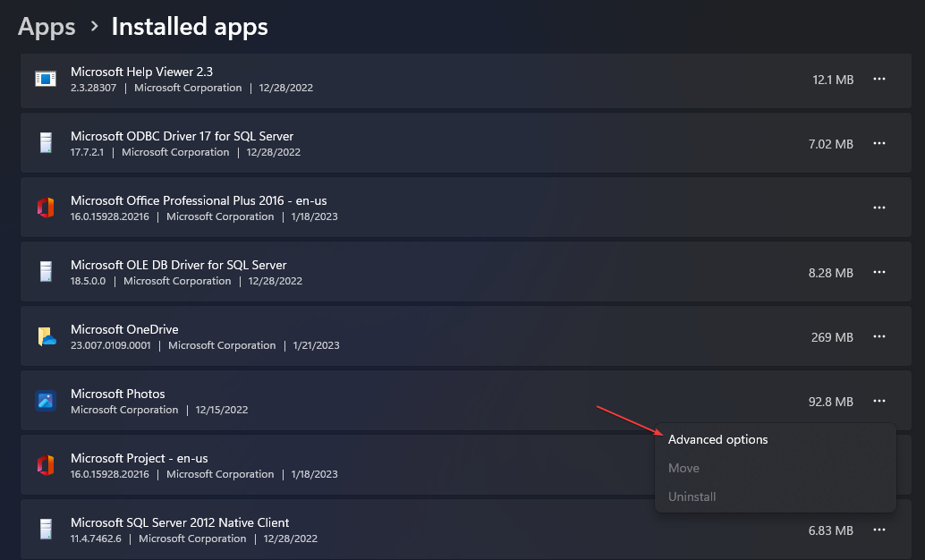Select Move in the Photos context menu

click(x=683, y=468)
